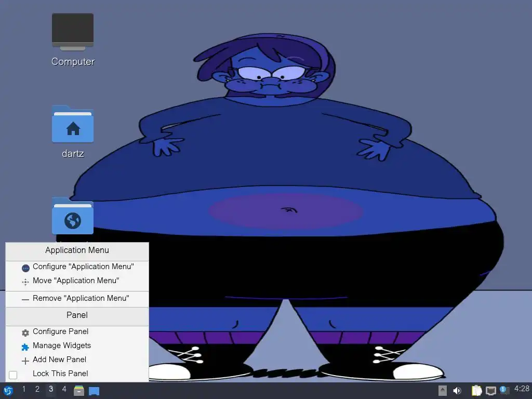Tick the Lock This Panel checkbox
This screenshot has height=399, width=532.
[13, 375]
